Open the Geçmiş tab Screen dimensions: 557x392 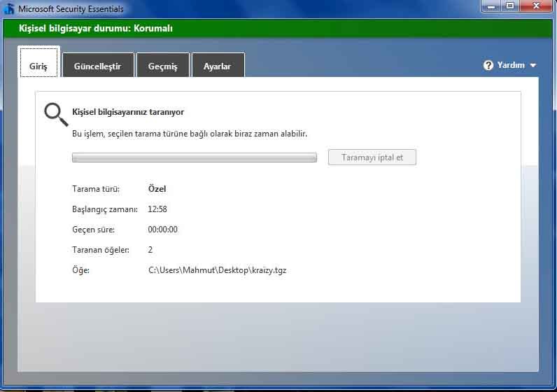(x=163, y=65)
